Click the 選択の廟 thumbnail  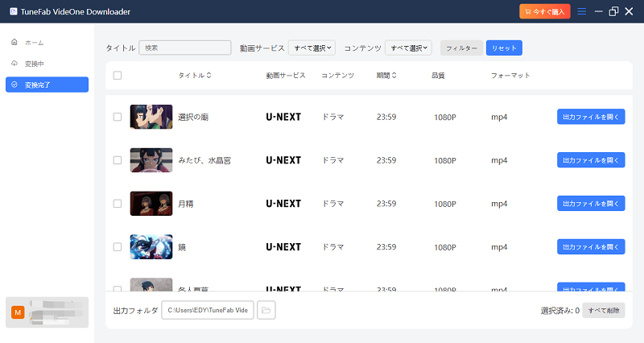[151, 117]
